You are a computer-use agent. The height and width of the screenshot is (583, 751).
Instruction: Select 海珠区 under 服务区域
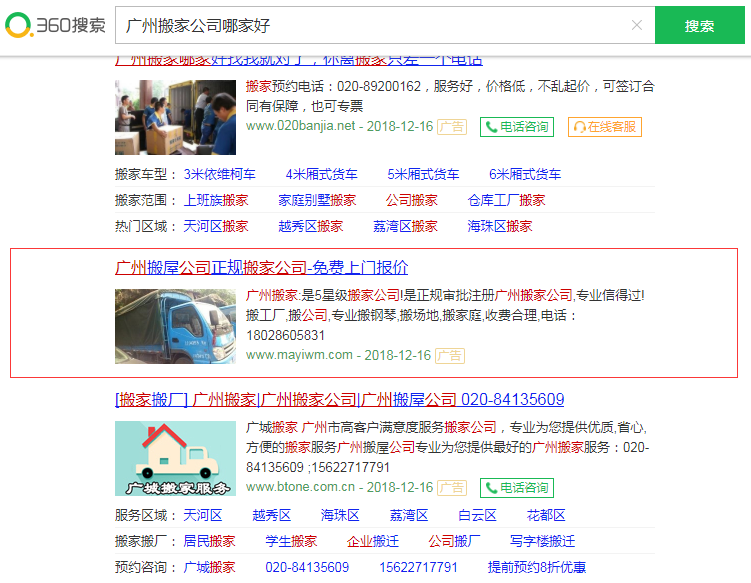[x=340, y=515]
